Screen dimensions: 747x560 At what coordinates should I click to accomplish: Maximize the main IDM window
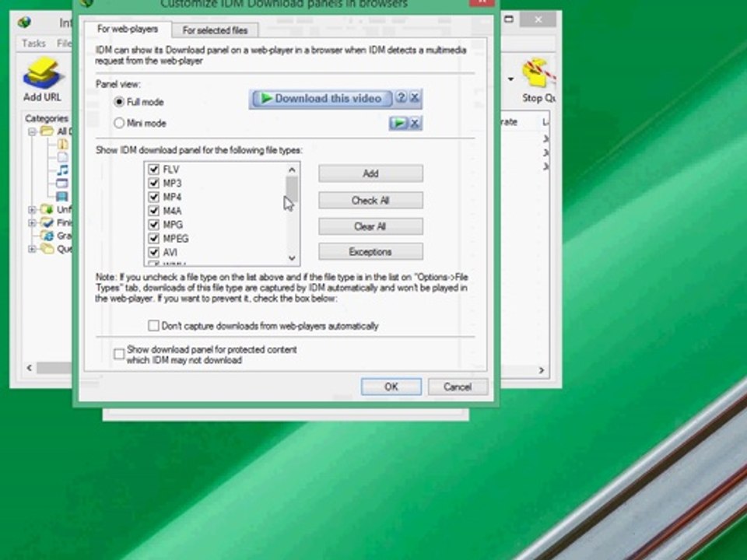point(509,19)
